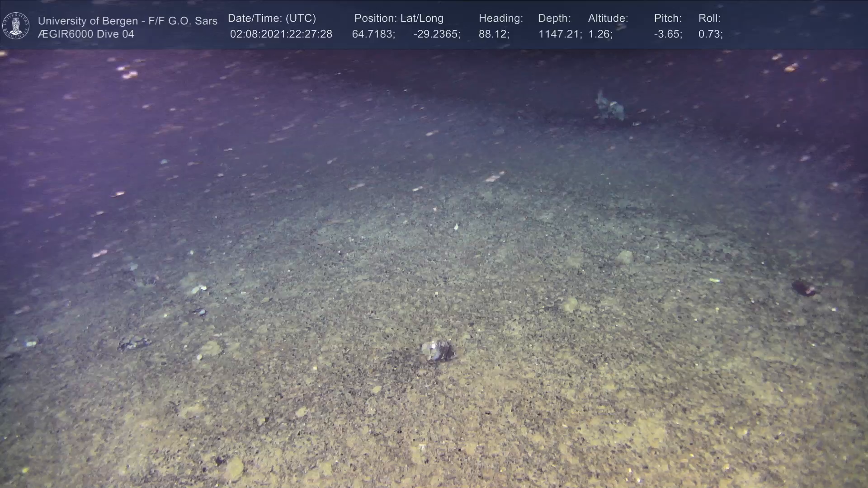Click the roll value 0.73
This screenshot has width=868, height=488.
[x=710, y=34]
